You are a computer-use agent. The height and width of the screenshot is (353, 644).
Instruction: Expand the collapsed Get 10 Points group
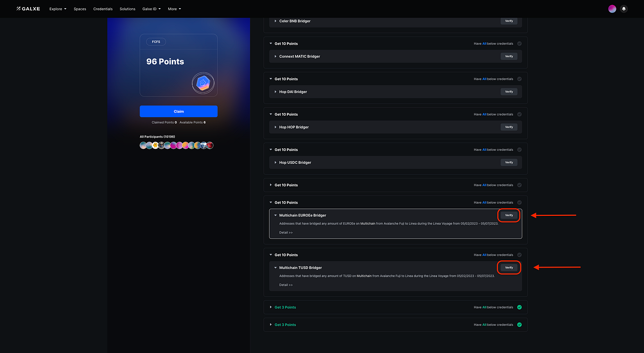(x=270, y=185)
